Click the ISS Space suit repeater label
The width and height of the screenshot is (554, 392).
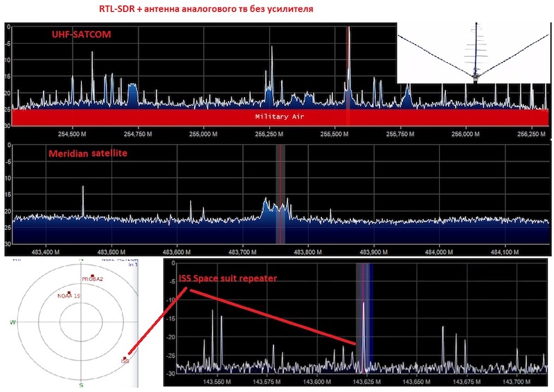[228, 278]
